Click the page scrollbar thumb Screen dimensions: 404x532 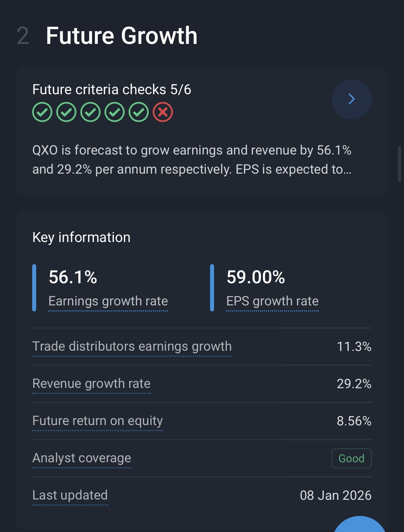coord(399,164)
